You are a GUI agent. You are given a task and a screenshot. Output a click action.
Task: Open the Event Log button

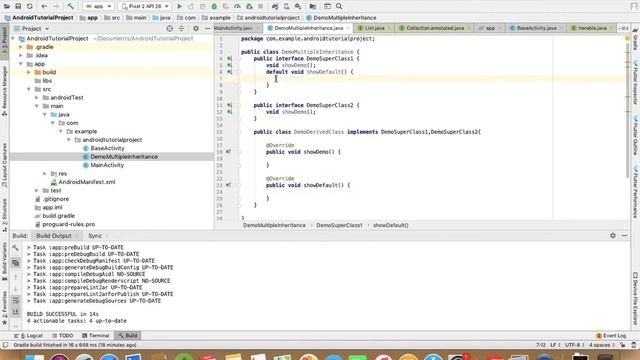pos(611,336)
